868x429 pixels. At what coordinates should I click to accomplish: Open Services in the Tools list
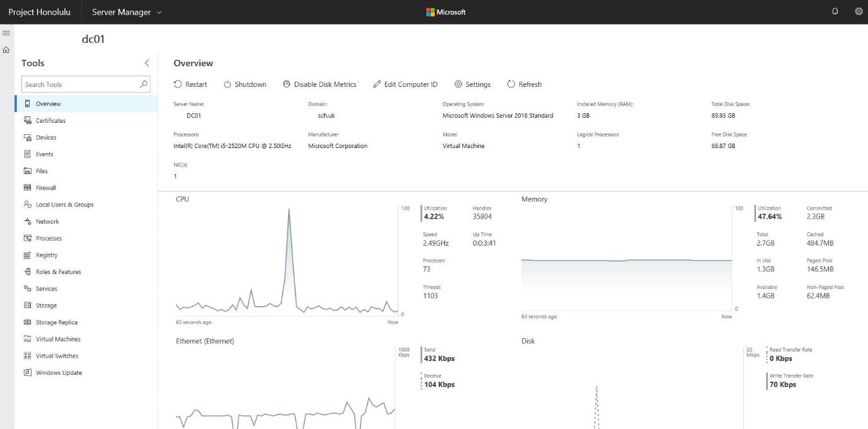coord(86,289)
